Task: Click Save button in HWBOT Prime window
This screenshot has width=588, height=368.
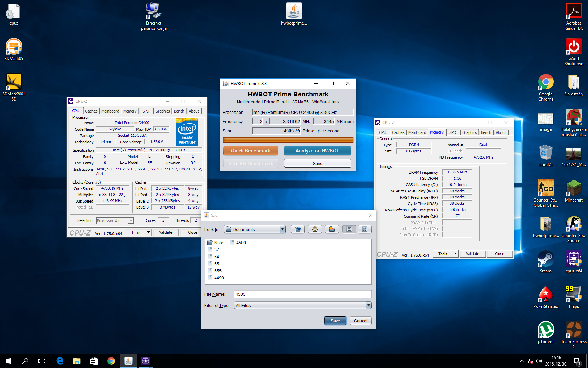Action: point(317,163)
